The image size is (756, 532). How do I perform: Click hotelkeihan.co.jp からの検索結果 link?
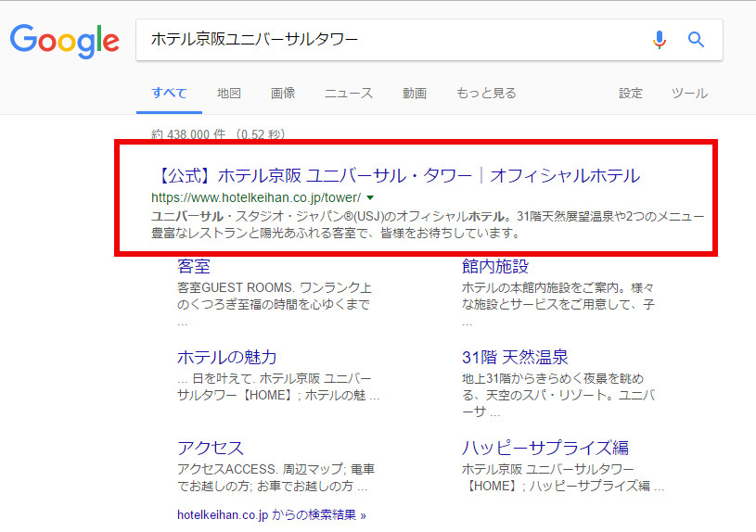point(272,514)
